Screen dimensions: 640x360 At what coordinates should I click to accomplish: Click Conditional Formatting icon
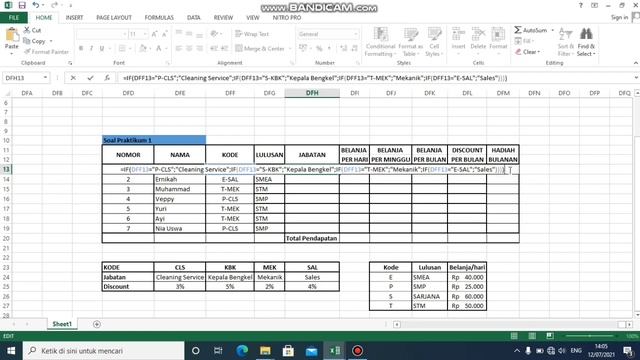coord(380,35)
